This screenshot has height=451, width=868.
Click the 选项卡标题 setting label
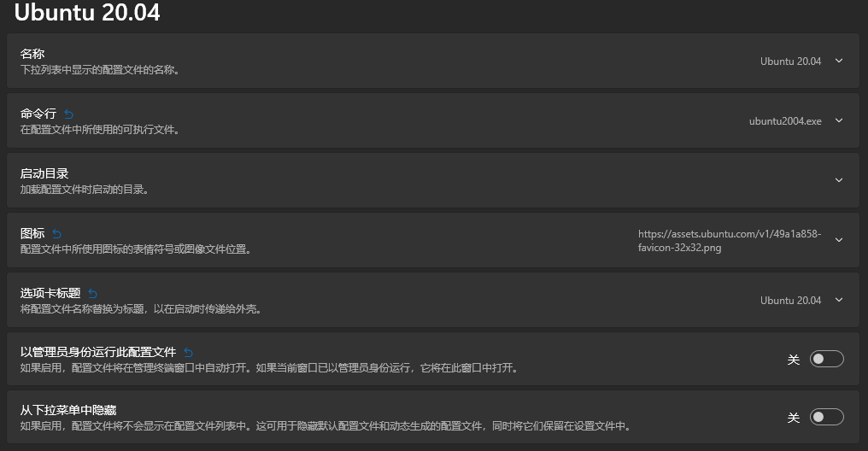50,293
